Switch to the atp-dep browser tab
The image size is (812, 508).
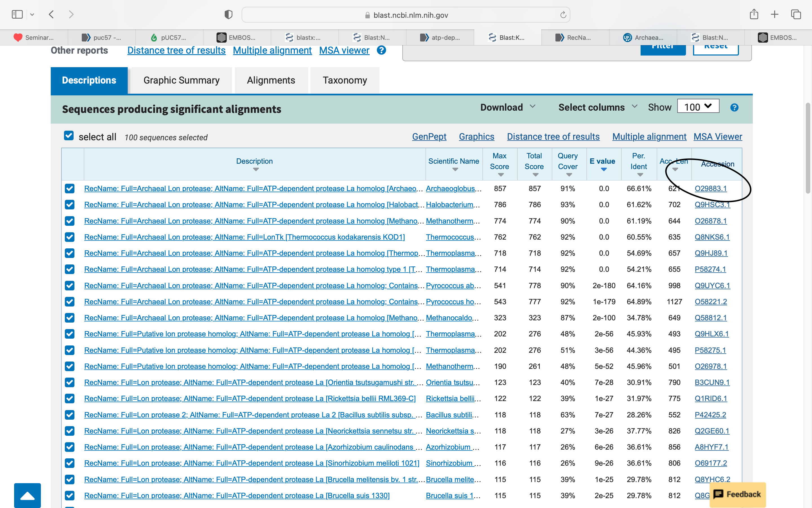click(x=440, y=37)
